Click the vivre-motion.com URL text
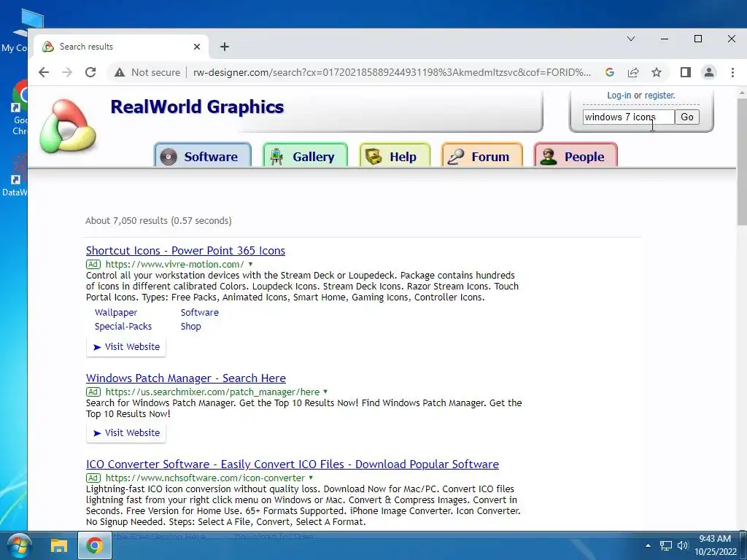 coord(175,264)
